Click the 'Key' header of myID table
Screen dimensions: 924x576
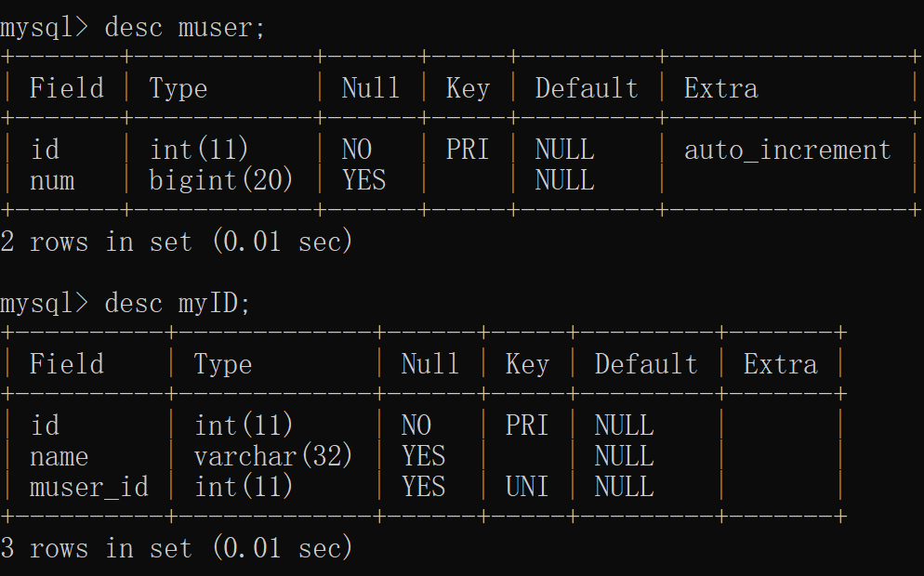click(x=527, y=364)
